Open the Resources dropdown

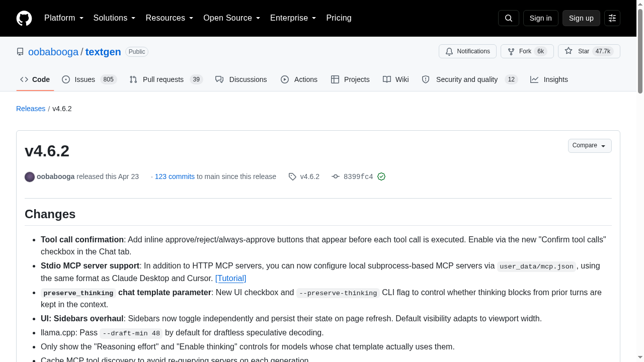pyautogui.click(x=170, y=18)
